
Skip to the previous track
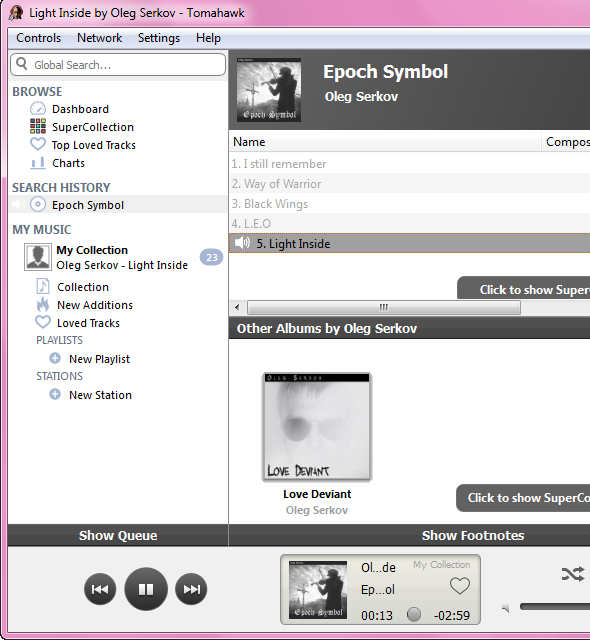(100, 589)
